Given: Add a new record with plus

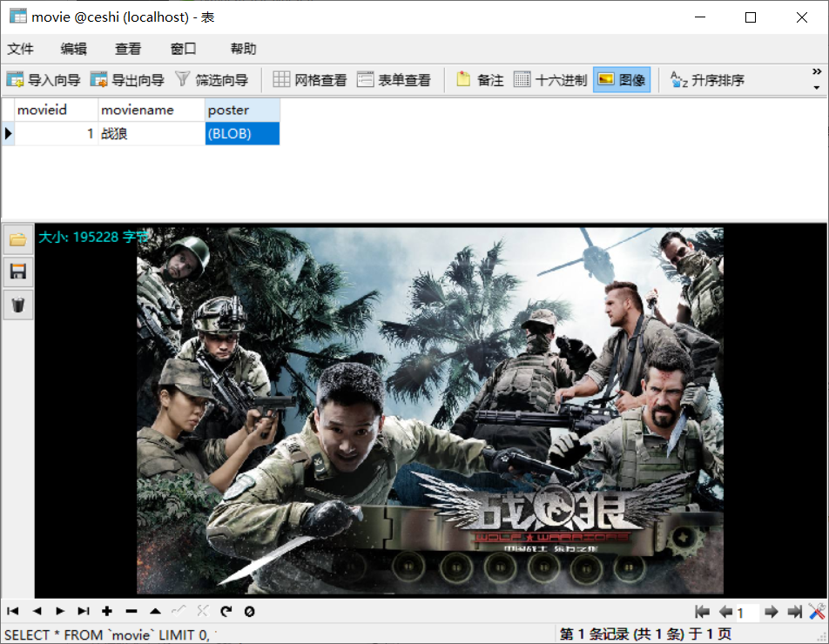Looking at the screenshot, I should click(107, 611).
